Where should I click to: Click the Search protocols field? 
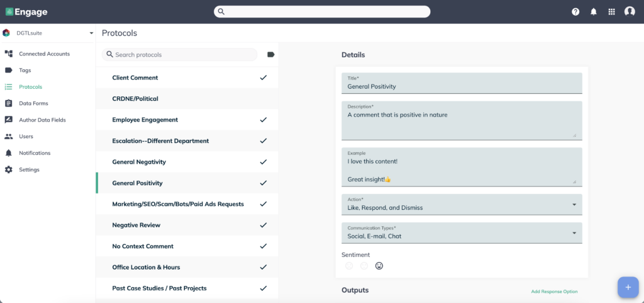click(x=180, y=55)
